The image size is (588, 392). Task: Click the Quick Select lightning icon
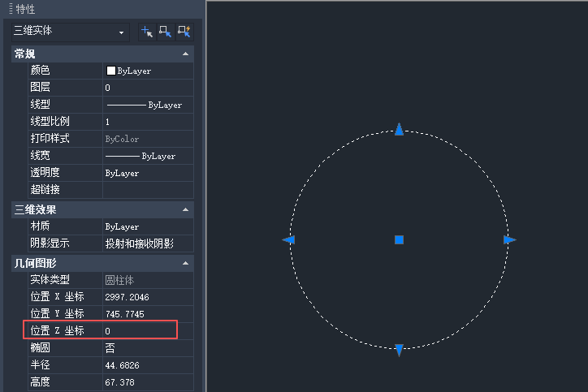pos(184,32)
